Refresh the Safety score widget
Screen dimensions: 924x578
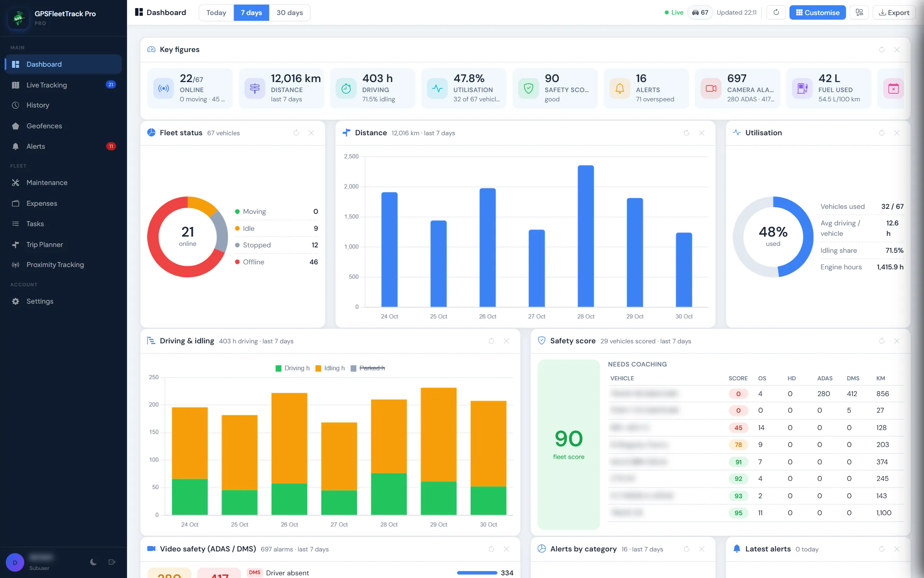pos(882,341)
